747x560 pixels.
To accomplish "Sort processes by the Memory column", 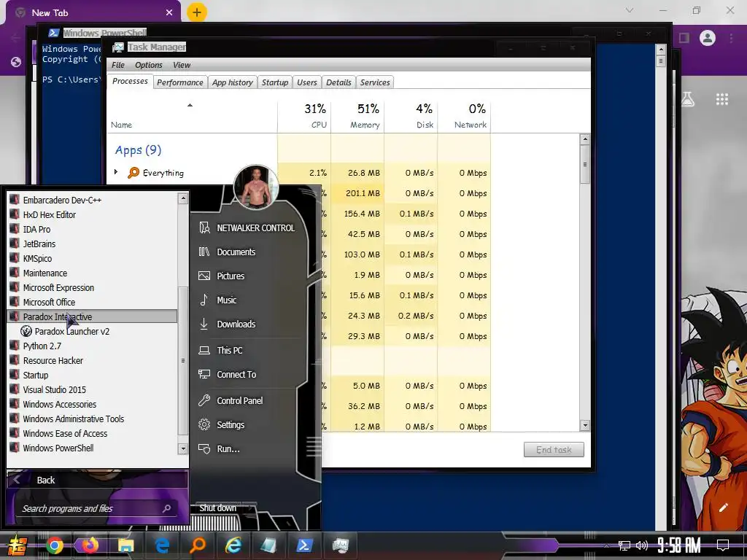I will (357, 116).
